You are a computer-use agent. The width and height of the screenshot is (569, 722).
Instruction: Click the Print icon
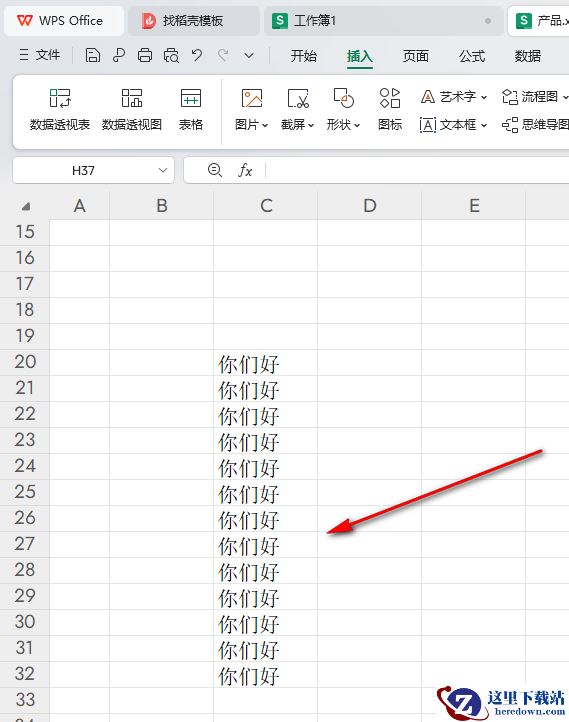(x=145, y=56)
